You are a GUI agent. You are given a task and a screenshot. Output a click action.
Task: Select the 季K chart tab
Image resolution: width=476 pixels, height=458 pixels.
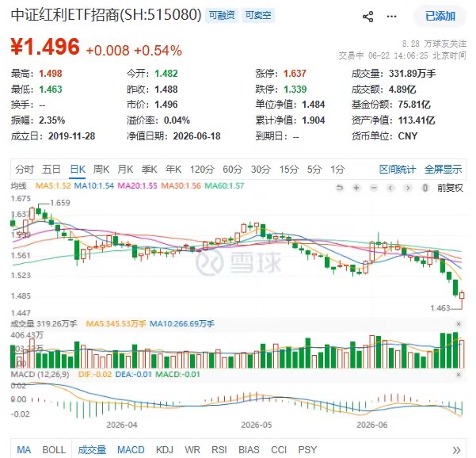(x=149, y=169)
